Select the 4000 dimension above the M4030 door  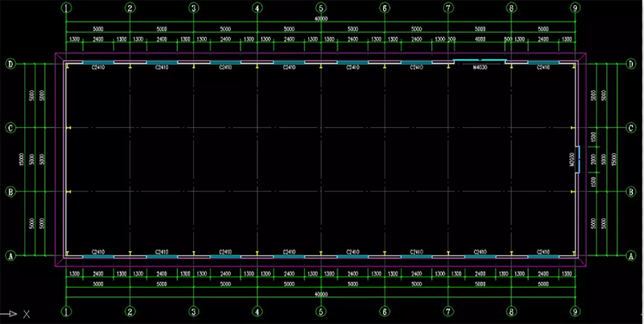pyautogui.click(x=480, y=40)
